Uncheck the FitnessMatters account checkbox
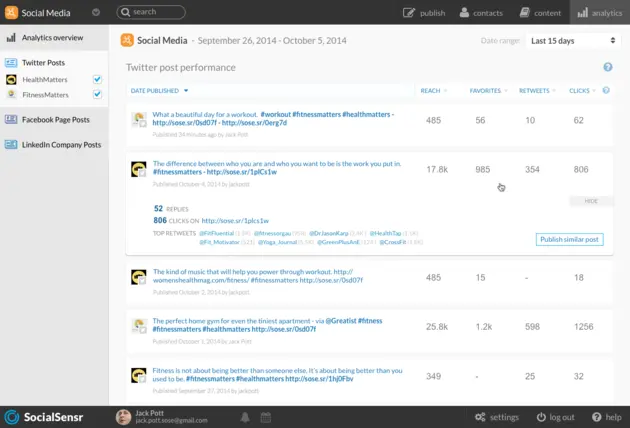Screen dimensions: 630x428 pyautogui.click(x=97, y=94)
